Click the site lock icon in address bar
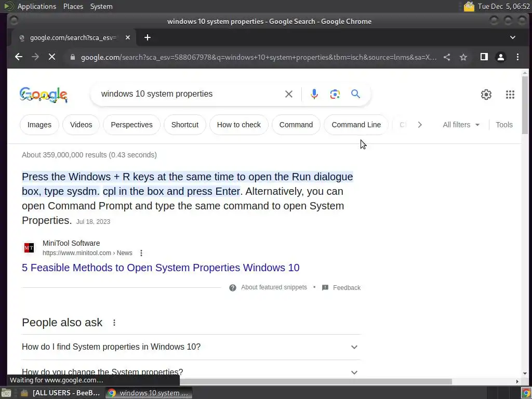 [73, 57]
